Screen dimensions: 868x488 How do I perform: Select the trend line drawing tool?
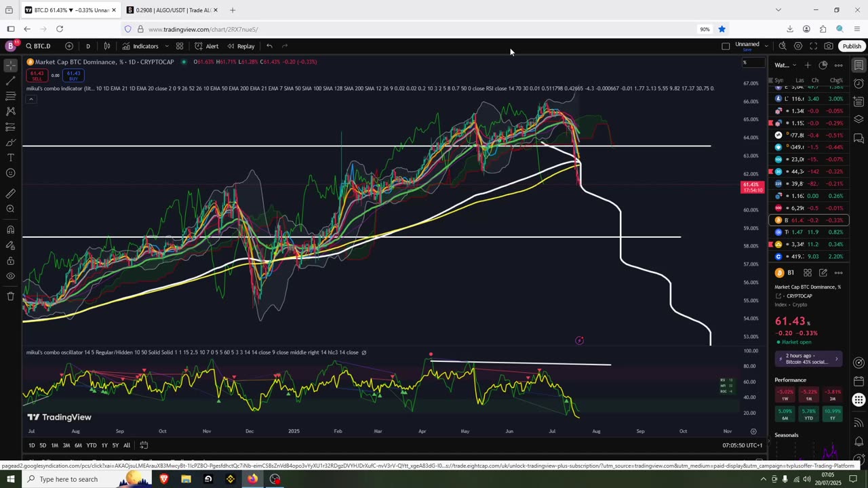(x=10, y=81)
